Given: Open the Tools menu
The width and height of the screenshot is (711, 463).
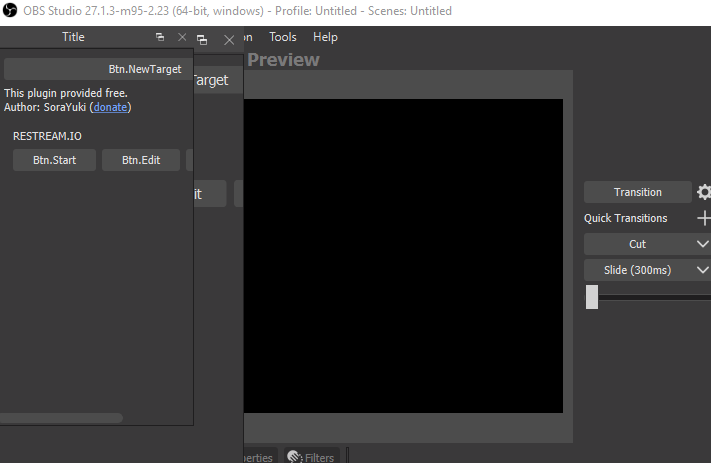Looking at the screenshot, I should (x=283, y=37).
